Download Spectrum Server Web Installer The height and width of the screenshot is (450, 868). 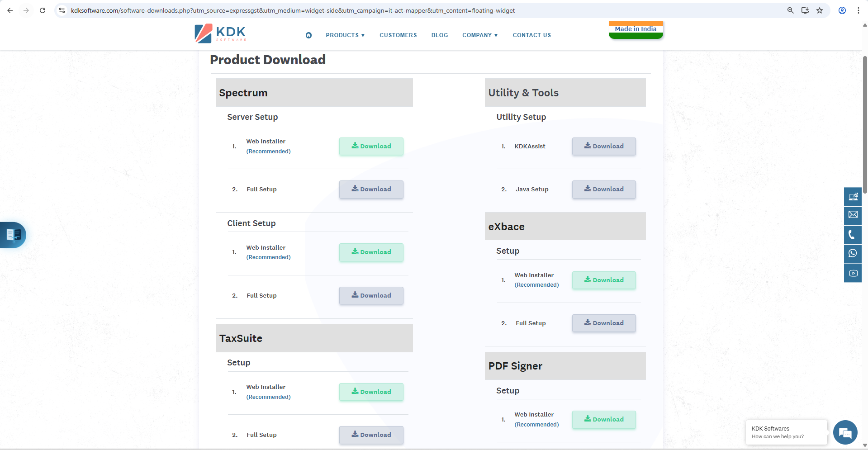371,147
